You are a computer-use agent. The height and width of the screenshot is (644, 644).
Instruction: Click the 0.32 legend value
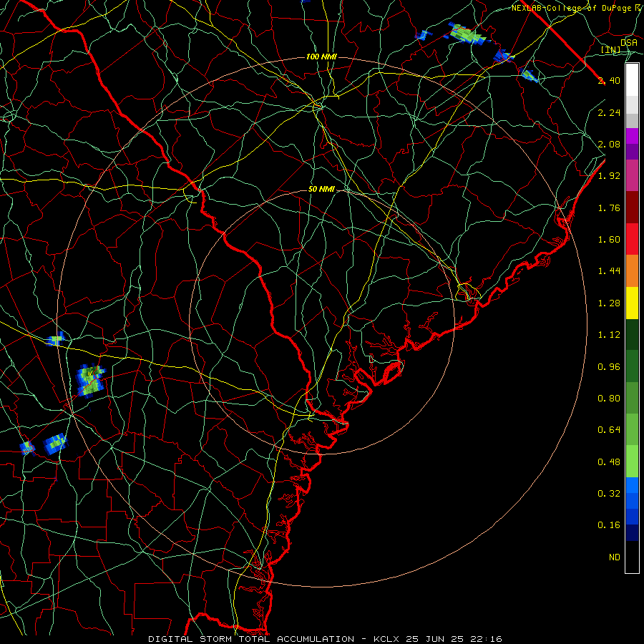609,494
